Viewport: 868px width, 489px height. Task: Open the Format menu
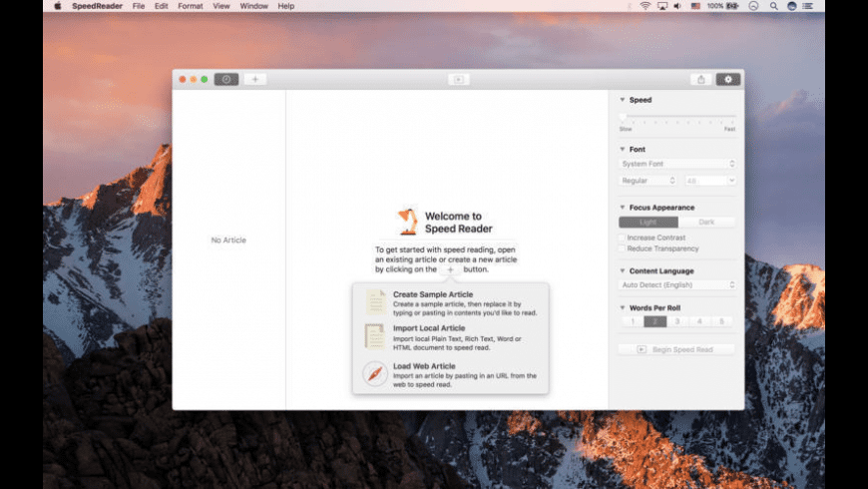pos(190,6)
